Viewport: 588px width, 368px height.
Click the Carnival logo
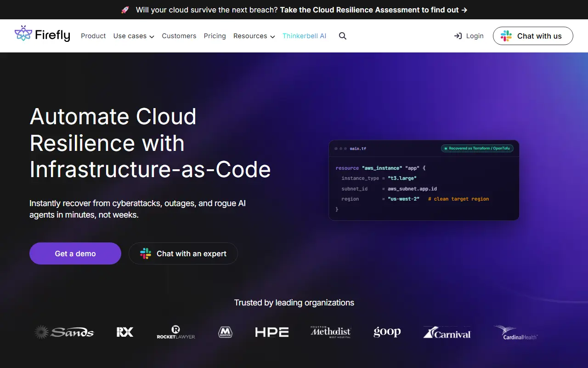pos(447,333)
